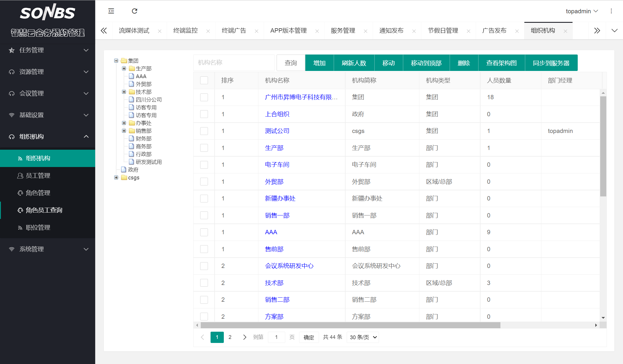Viewport: 623px width, 364px height.
Task: Select the checkbox for 技术部 row
Action: coord(204,283)
